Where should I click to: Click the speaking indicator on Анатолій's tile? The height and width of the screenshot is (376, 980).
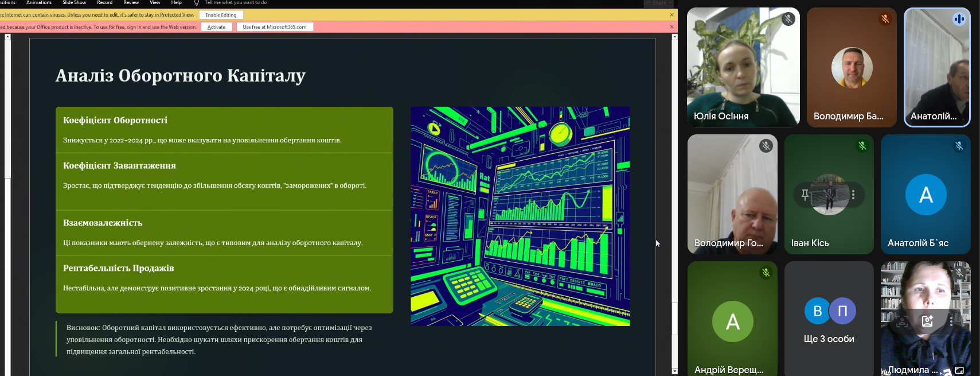coord(959,19)
